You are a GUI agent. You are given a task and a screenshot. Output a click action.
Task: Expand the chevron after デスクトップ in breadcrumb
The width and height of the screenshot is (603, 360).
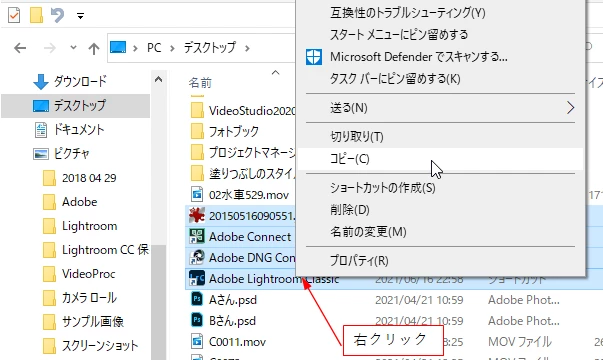pos(247,48)
